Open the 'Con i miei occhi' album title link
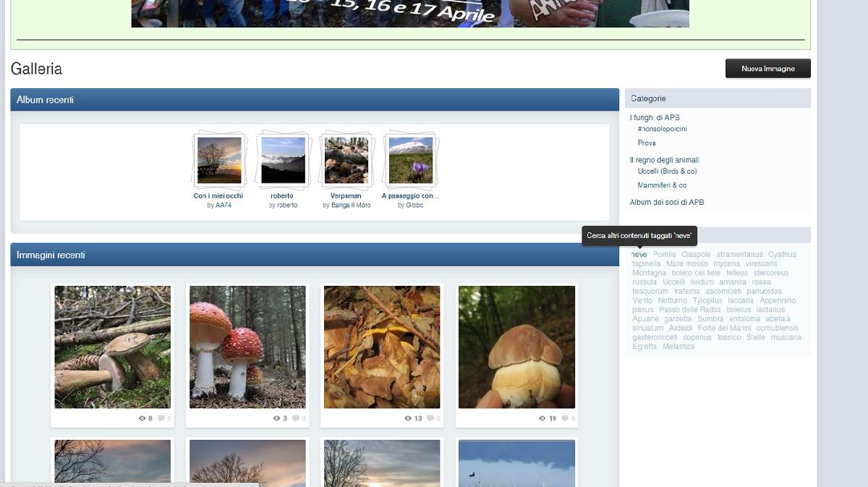 click(x=218, y=196)
